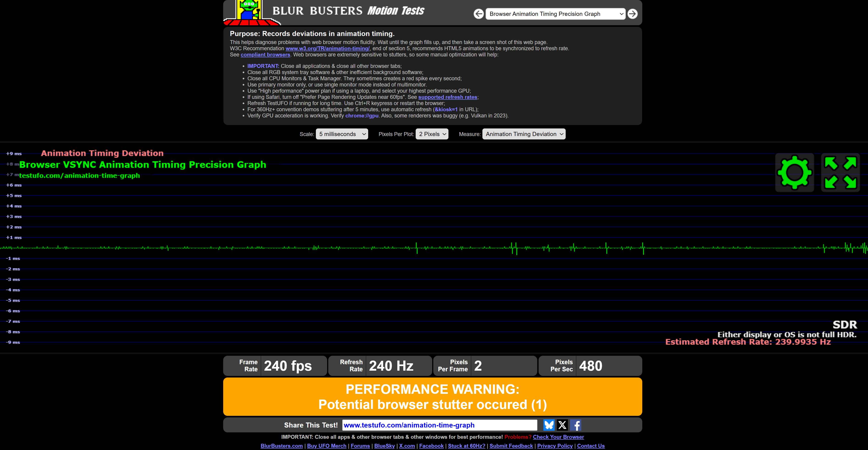Share test on Bluesky butterfly icon
The height and width of the screenshot is (450, 868).
click(x=549, y=425)
